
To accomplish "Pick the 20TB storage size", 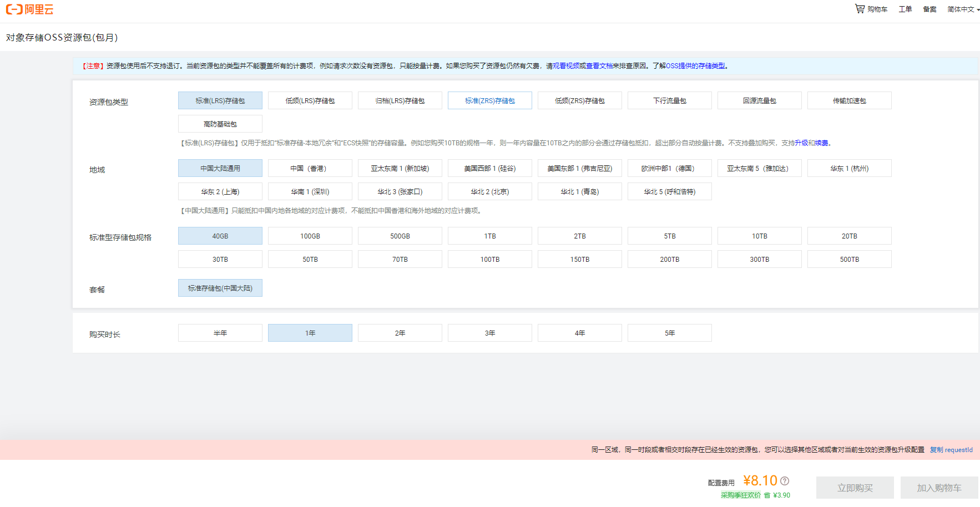I will pos(850,236).
